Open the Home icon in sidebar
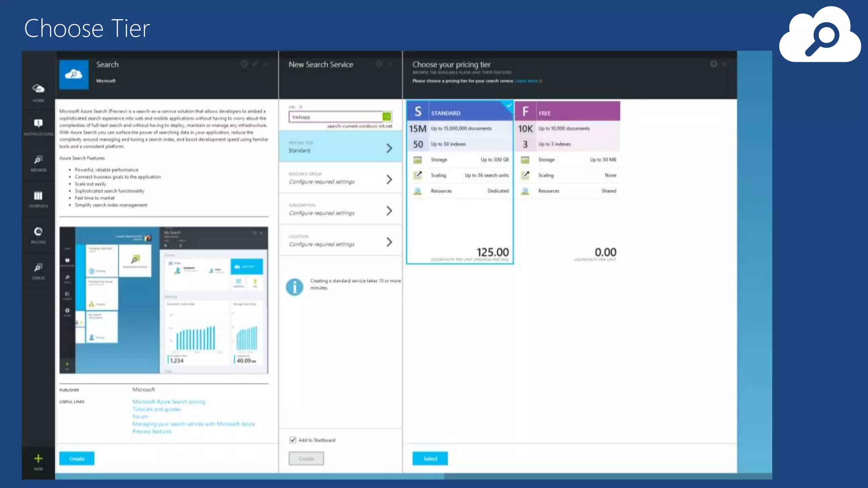Viewport: 868px width, 488px height. pyautogui.click(x=38, y=89)
